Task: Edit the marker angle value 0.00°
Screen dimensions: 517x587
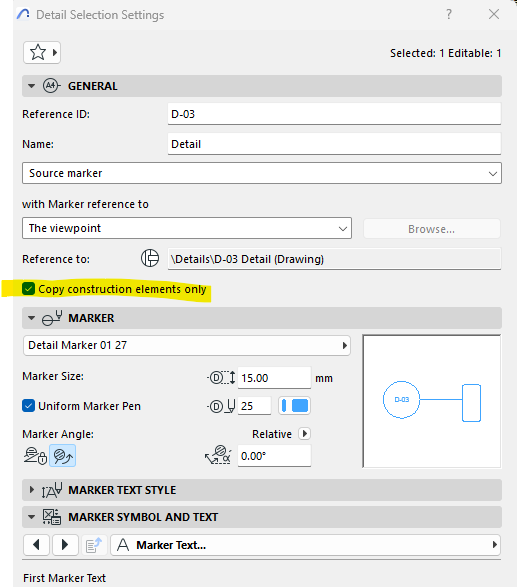Action: 274,456
